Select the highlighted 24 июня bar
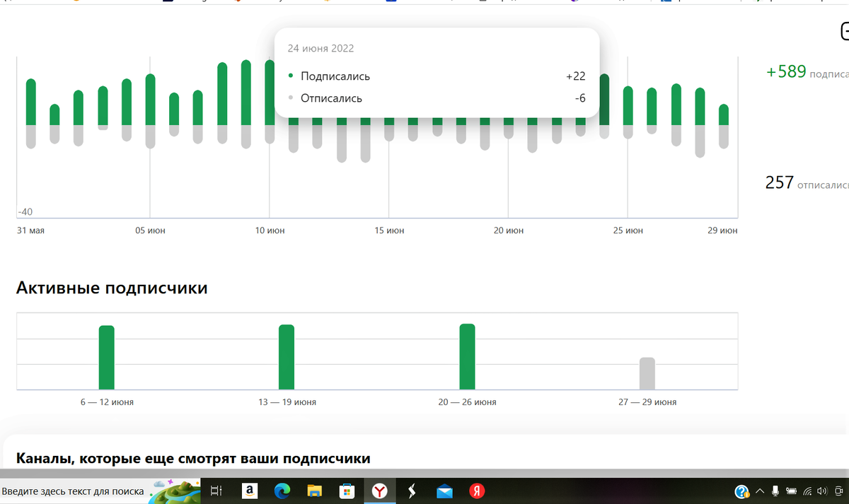849x504 pixels. pyautogui.click(x=604, y=106)
